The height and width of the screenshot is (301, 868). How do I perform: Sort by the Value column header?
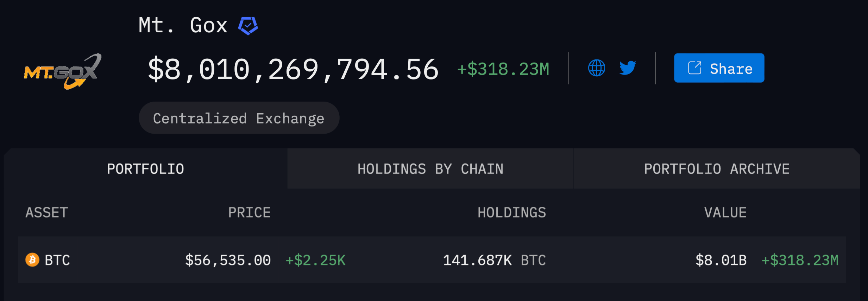coord(725,213)
